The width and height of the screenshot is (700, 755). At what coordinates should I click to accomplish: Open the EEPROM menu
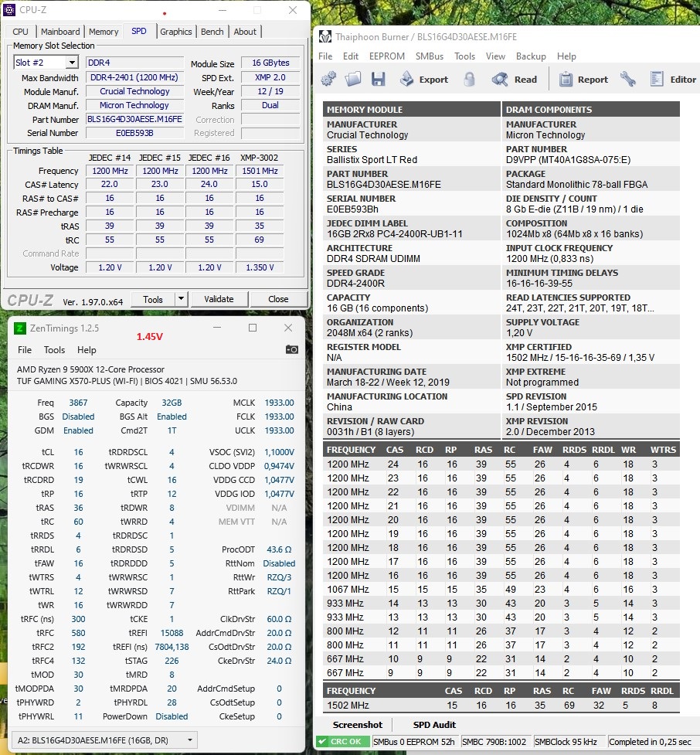coord(387,56)
